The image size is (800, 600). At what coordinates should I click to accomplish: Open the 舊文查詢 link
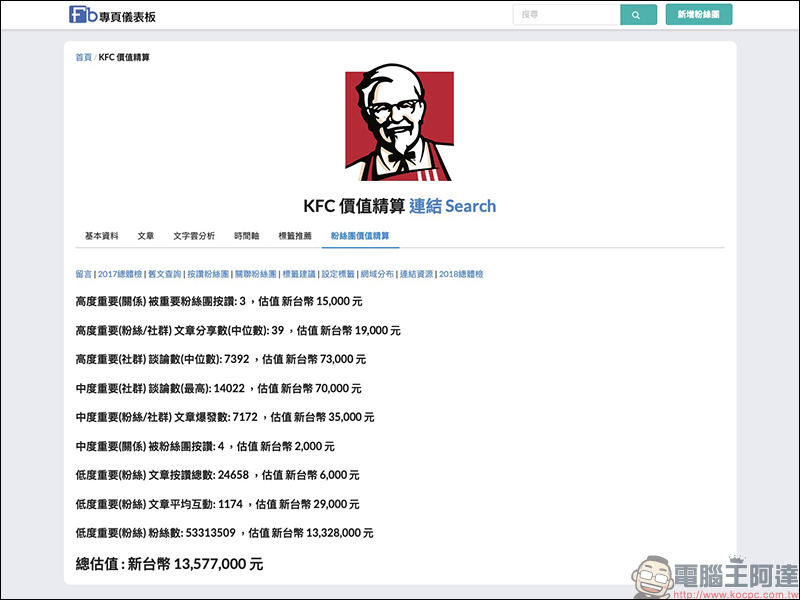(165, 274)
